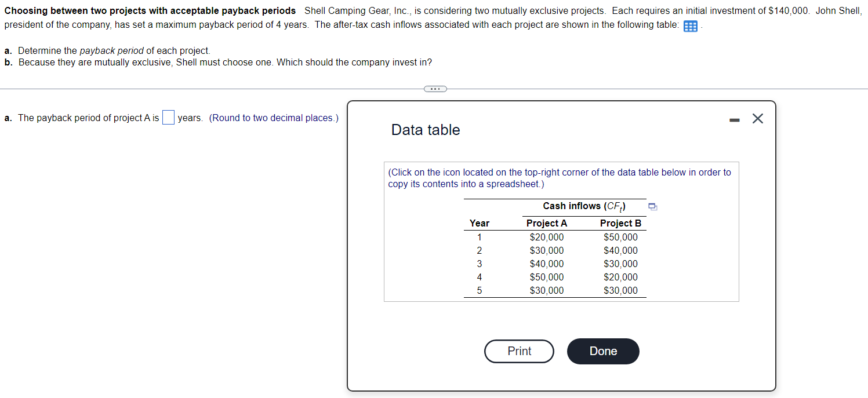Pick Project A year 4 $50,000 cell
The image size is (868, 398).
547,277
